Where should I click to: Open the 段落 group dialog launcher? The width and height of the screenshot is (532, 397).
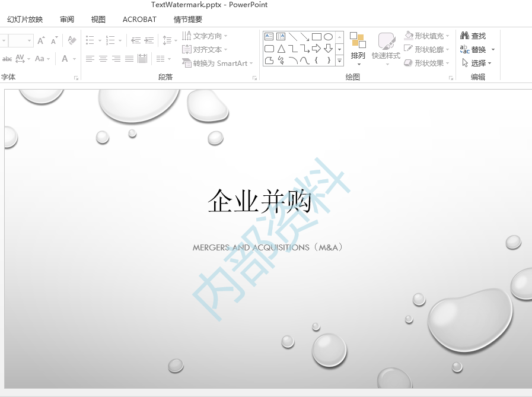point(254,78)
